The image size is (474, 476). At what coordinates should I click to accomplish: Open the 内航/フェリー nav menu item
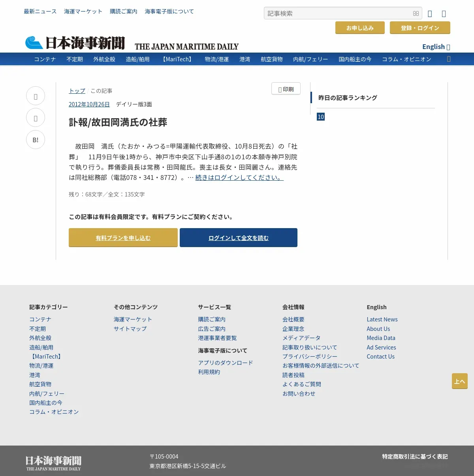[310, 59]
